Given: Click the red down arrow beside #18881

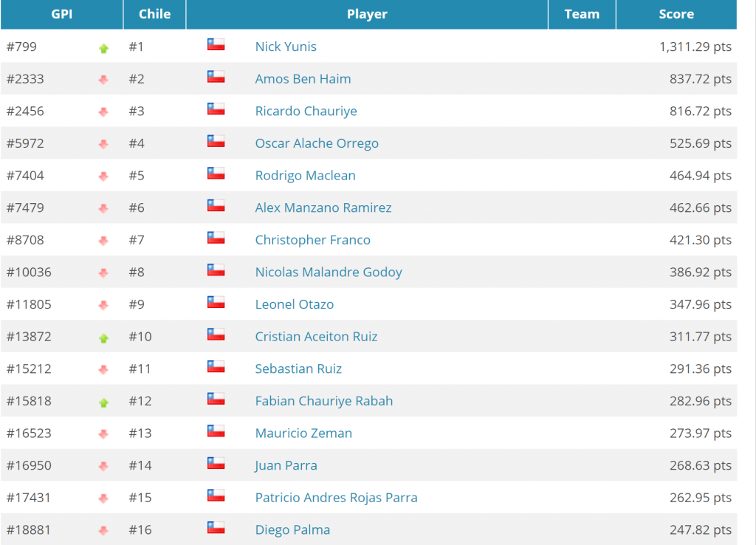Looking at the screenshot, I should coord(103,530).
